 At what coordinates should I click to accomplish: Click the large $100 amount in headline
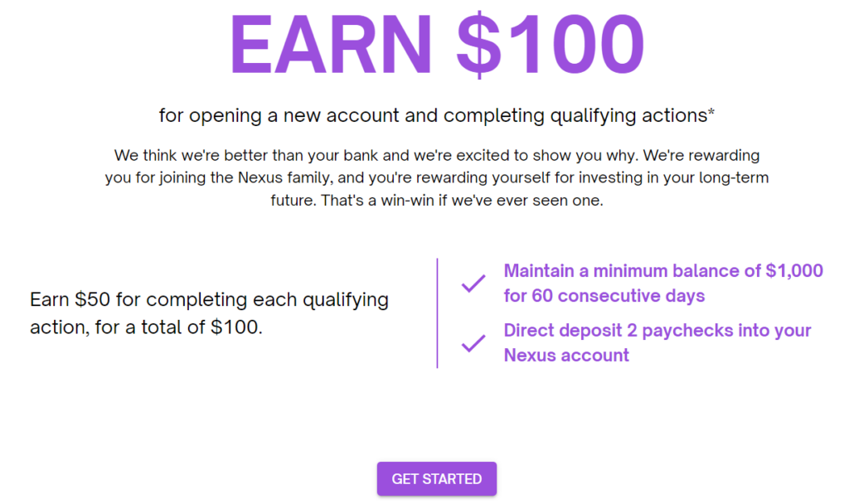(550, 42)
